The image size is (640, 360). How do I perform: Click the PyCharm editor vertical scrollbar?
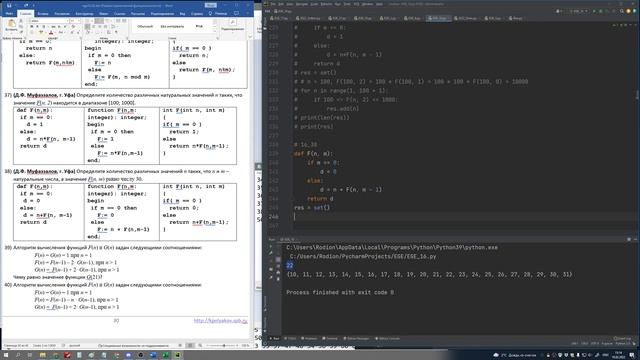point(637,95)
